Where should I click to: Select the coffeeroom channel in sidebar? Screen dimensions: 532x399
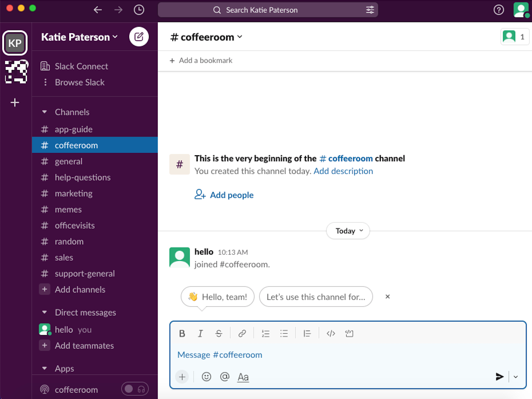click(x=95, y=145)
